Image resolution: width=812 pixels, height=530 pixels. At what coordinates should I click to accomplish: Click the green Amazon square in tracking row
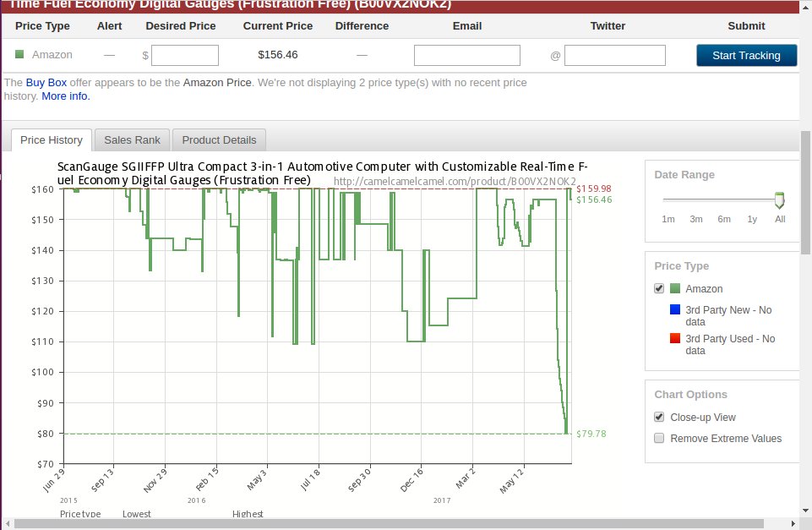point(19,54)
